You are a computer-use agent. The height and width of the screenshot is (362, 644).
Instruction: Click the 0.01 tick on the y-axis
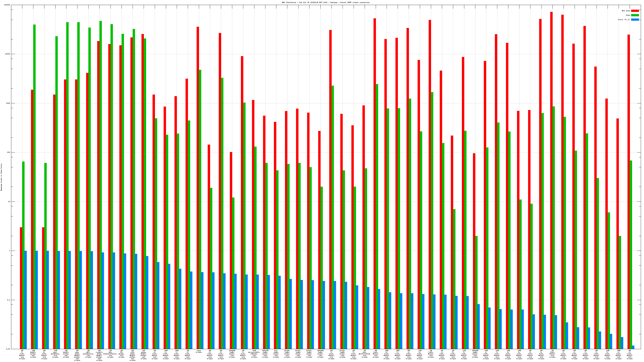8,349
